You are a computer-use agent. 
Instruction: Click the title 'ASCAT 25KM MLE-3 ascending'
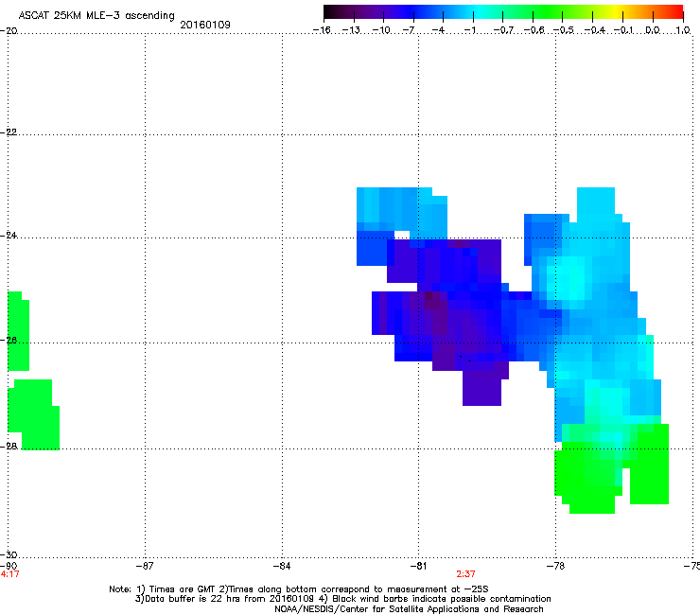[96, 16]
